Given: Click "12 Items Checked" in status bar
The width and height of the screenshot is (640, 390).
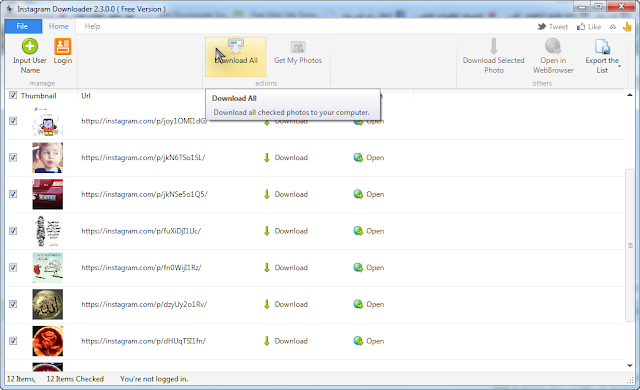Looking at the screenshot, I should (75, 379).
